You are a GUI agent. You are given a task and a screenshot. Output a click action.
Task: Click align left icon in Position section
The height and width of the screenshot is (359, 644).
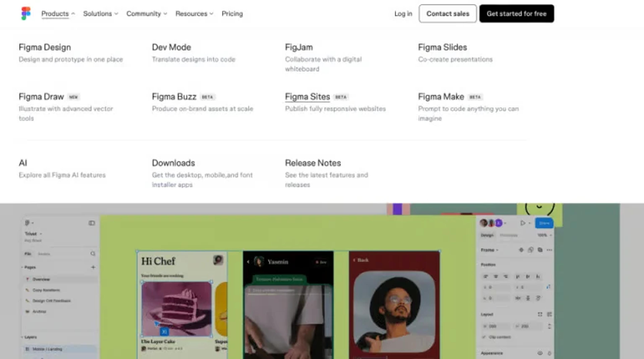pos(486,276)
